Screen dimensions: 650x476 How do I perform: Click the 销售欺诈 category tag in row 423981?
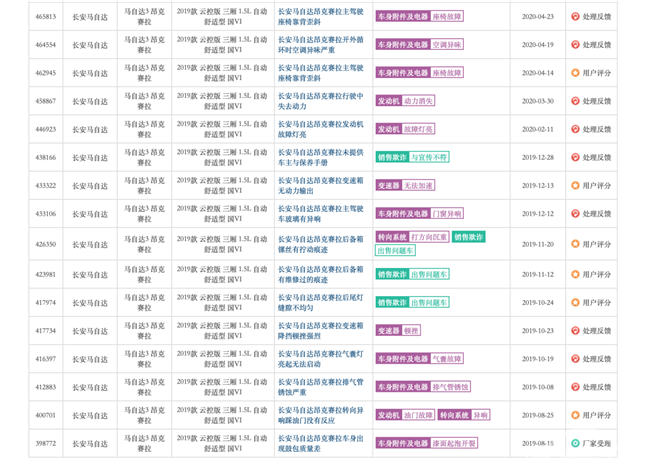pyautogui.click(x=392, y=274)
